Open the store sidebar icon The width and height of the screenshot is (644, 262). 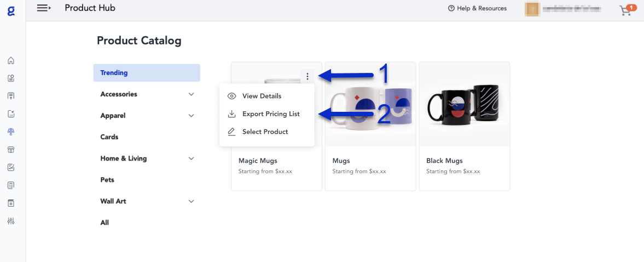11,149
